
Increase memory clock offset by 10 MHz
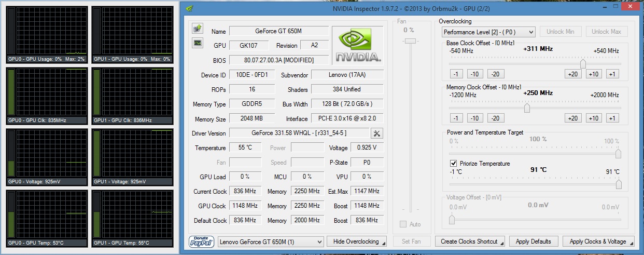pos(594,118)
